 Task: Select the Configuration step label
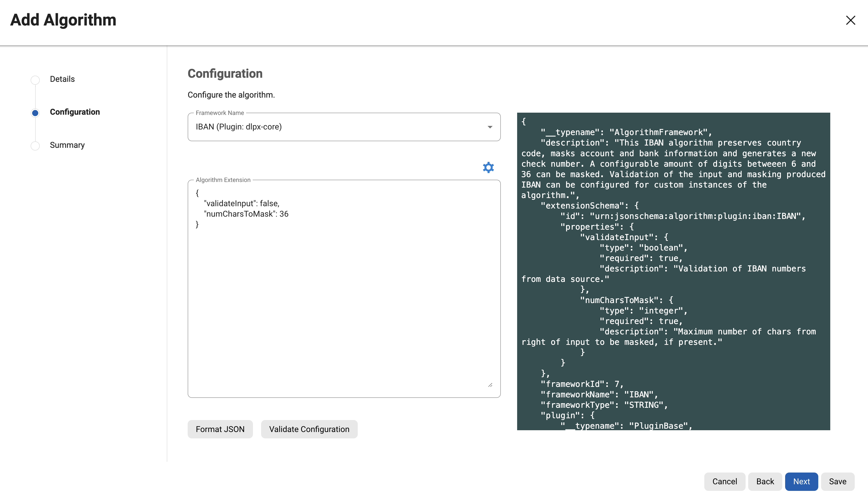click(75, 112)
